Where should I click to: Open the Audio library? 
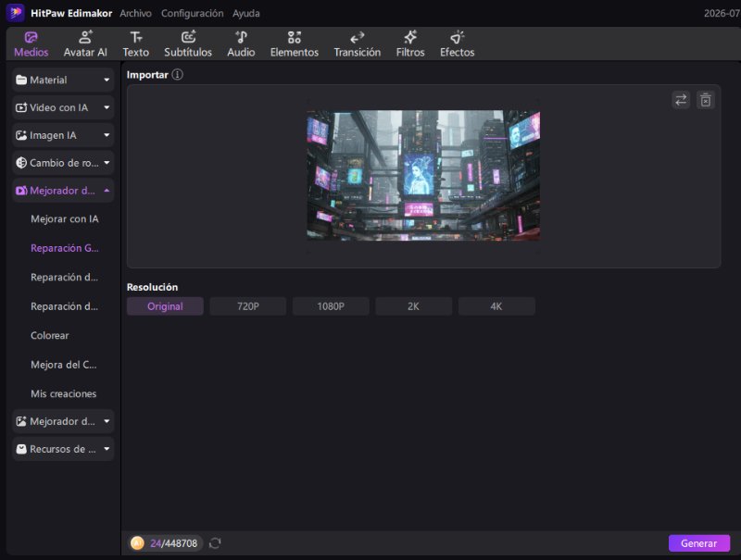pyautogui.click(x=241, y=44)
